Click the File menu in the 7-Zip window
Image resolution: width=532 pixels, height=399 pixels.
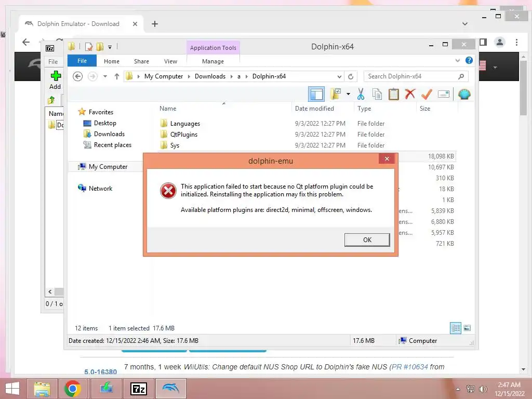[x=53, y=62]
